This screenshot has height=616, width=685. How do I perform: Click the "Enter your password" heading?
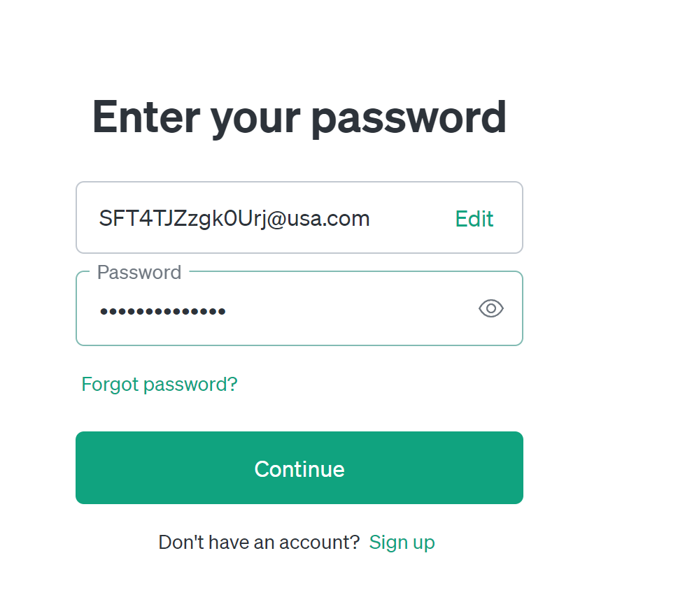pyautogui.click(x=299, y=117)
